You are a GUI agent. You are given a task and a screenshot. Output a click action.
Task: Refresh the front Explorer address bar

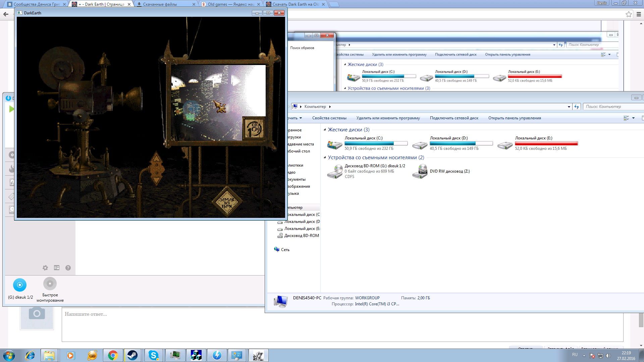click(x=577, y=107)
